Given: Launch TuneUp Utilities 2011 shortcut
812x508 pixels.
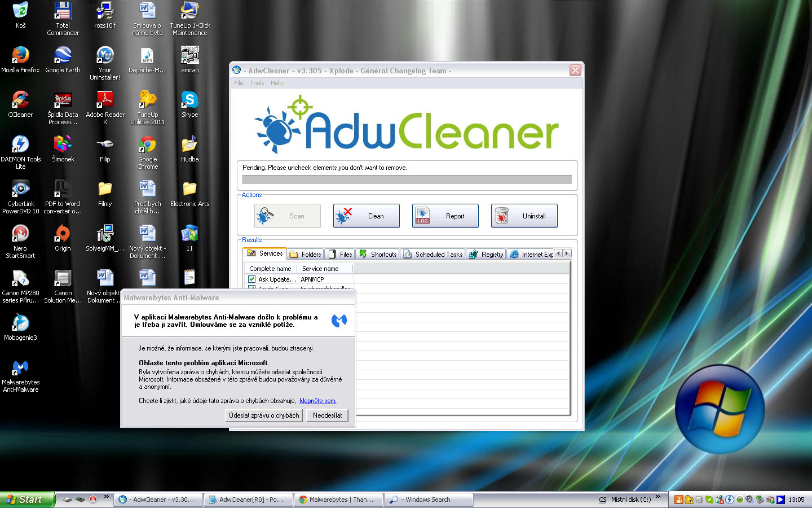Looking at the screenshot, I should coord(148,108).
